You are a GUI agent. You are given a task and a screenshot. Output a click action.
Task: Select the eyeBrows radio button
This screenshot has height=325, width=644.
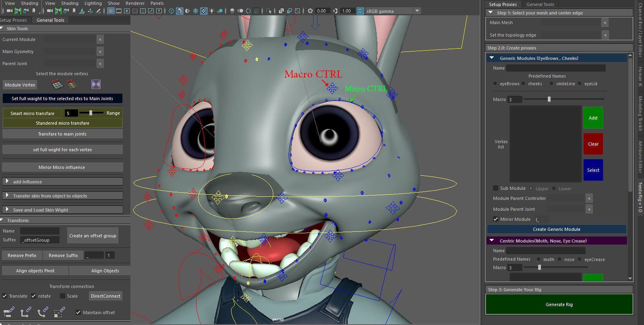[x=495, y=84]
